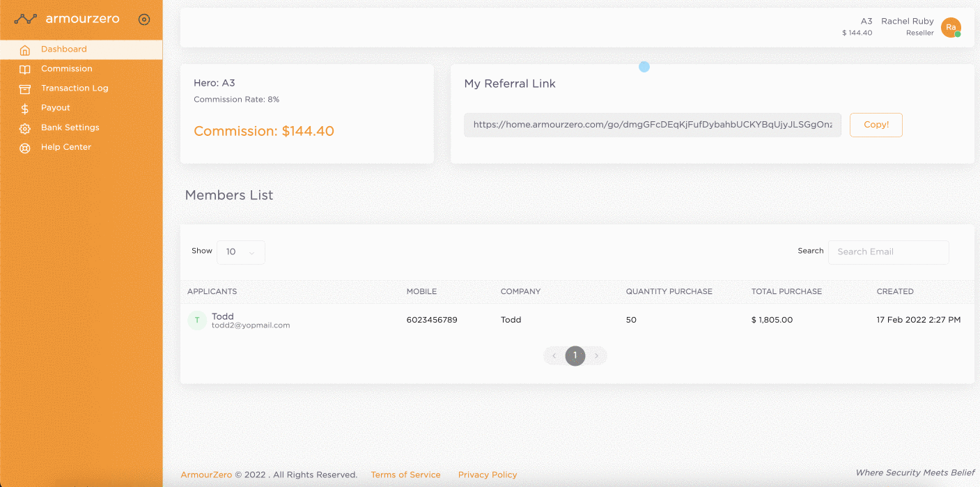Click the Copy! button
The height and width of the screenshot is (487, 980).
tap(876, 125)
